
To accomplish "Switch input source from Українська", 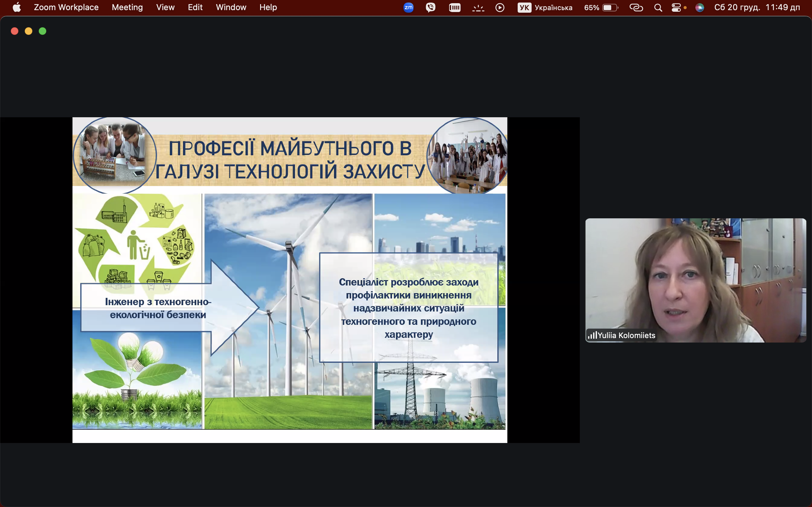I will click(x=545, y=7).
